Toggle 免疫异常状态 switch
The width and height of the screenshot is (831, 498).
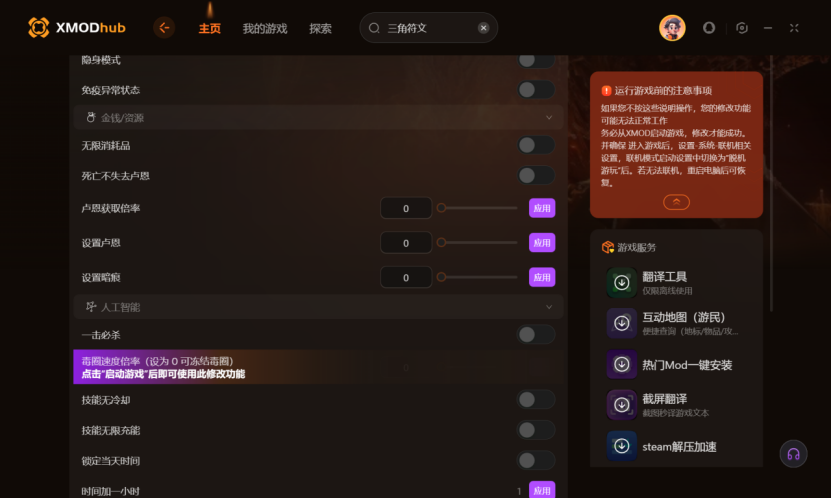point(536,90)
